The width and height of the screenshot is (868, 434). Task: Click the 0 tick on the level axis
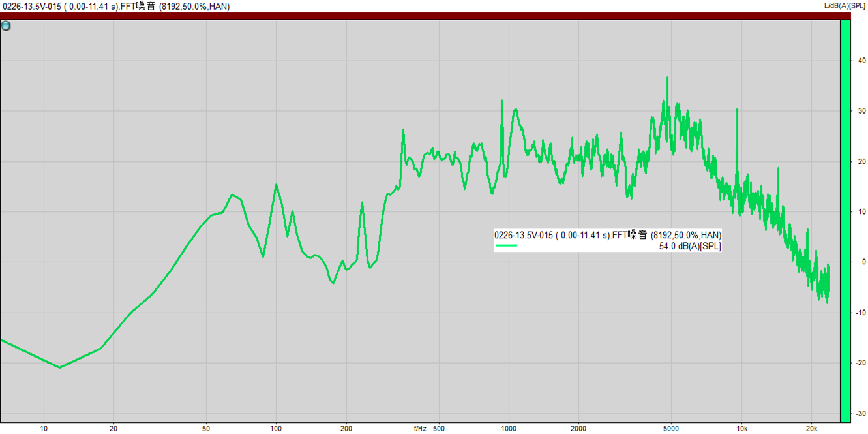[863, 262]
